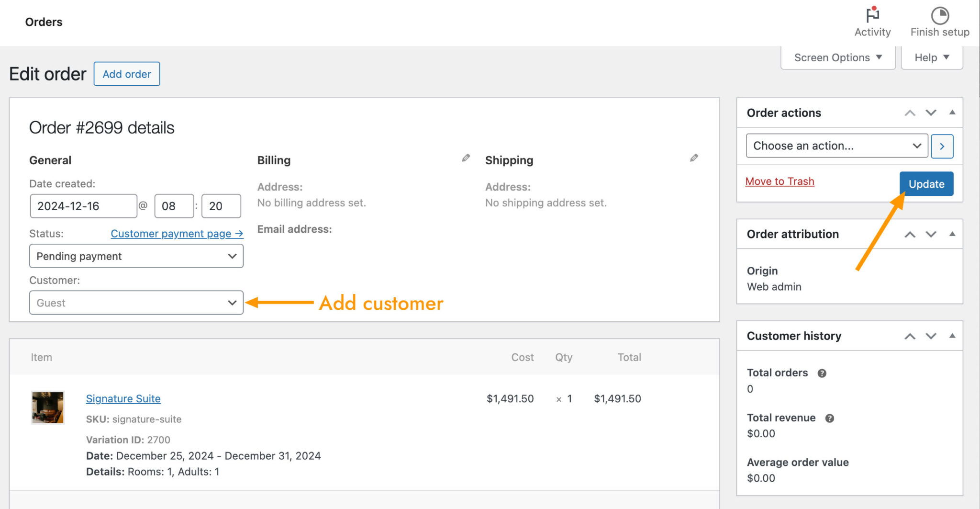Click Move to Trash link

780,181
